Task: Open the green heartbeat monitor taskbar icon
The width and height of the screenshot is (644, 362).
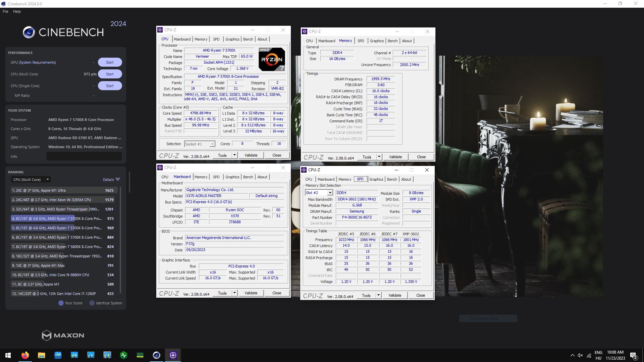Action: click(x=123, y=355)
